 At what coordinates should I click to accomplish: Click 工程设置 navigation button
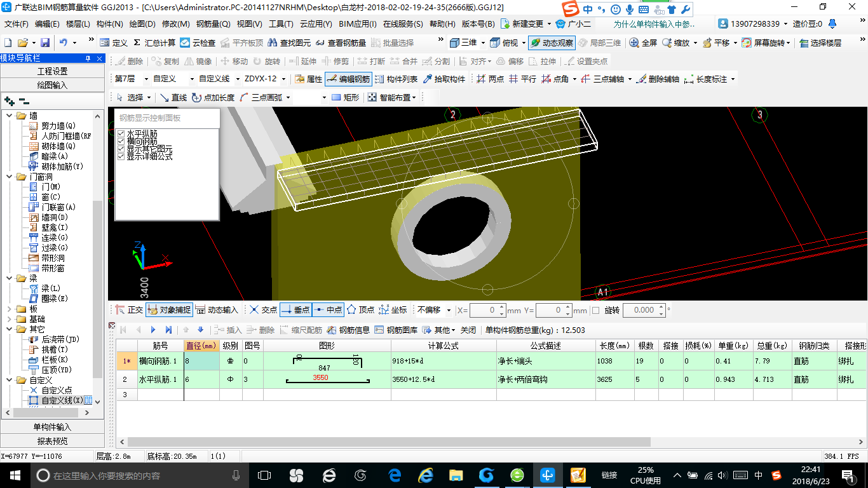[52, 71]
